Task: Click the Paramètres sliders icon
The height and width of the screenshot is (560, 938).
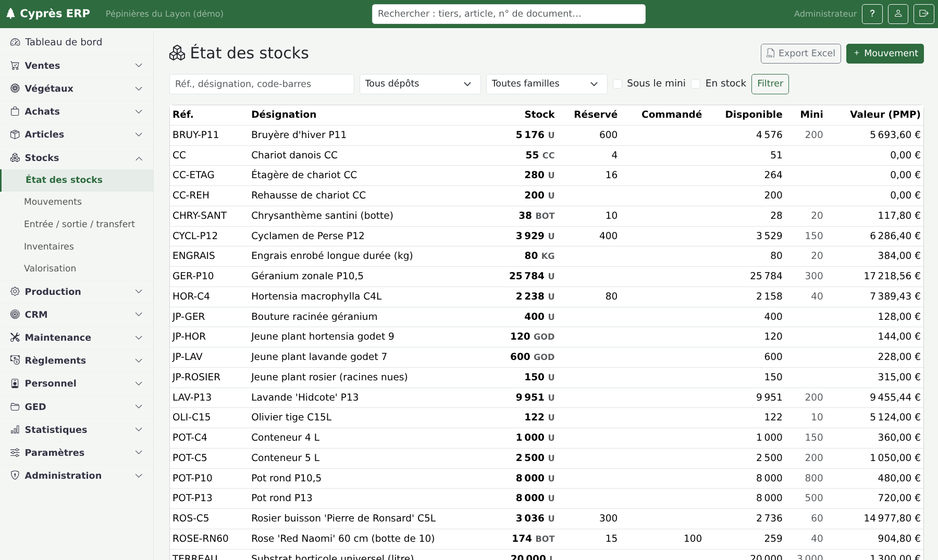Action: point(15,453)
